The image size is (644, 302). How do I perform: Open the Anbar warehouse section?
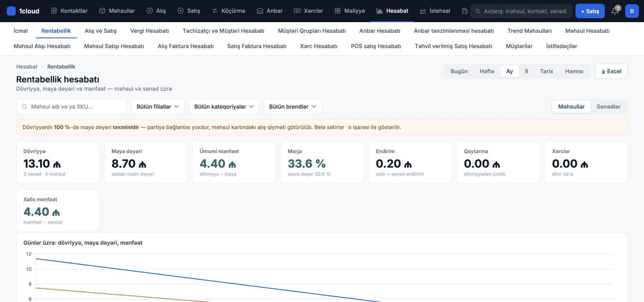point(270,11)
